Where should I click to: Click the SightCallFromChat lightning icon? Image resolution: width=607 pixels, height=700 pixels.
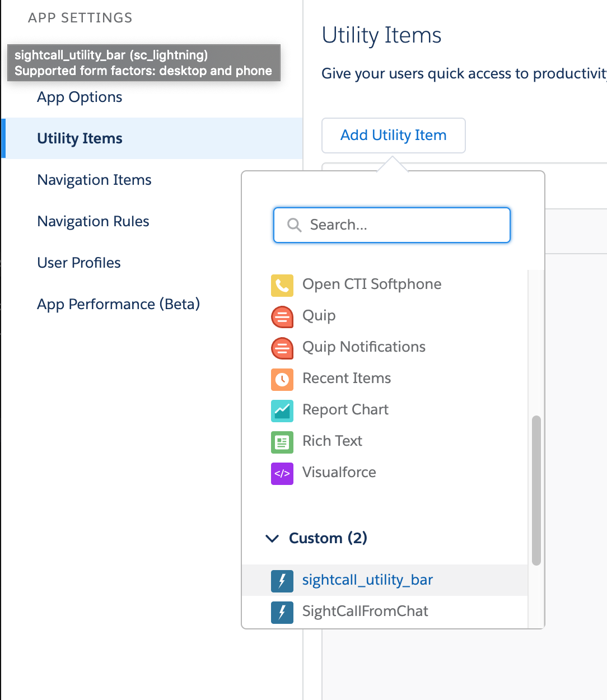pyautogui.click(x=282, y=612)
